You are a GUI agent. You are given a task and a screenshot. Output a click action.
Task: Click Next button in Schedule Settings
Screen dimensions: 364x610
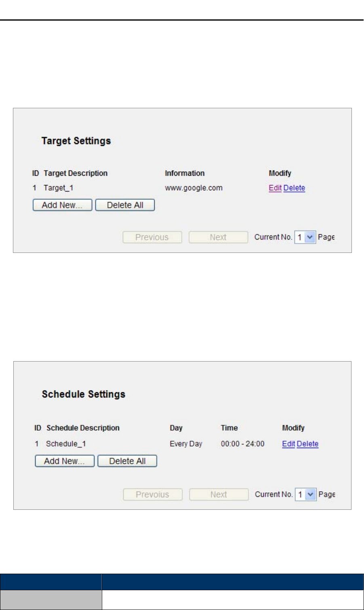[219, 494]
